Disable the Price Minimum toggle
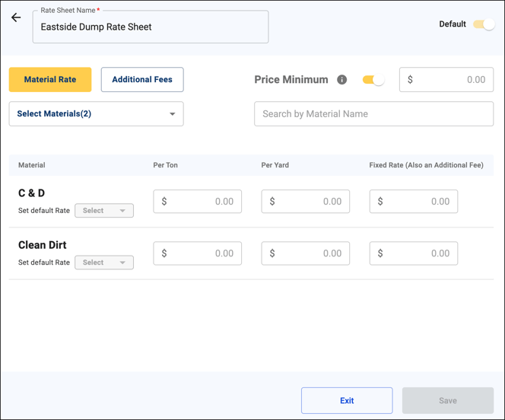 point(373,80)
